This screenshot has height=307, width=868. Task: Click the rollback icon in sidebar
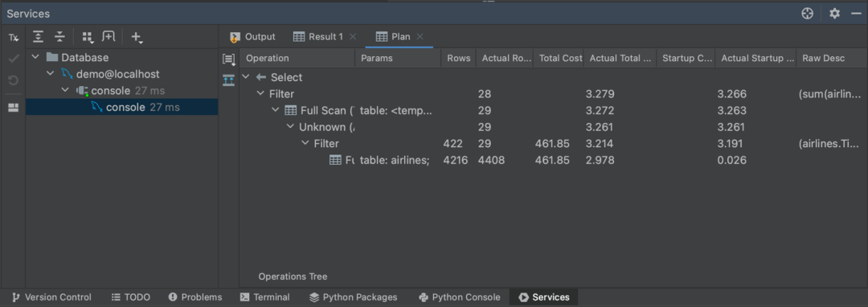tap(14, 80)
